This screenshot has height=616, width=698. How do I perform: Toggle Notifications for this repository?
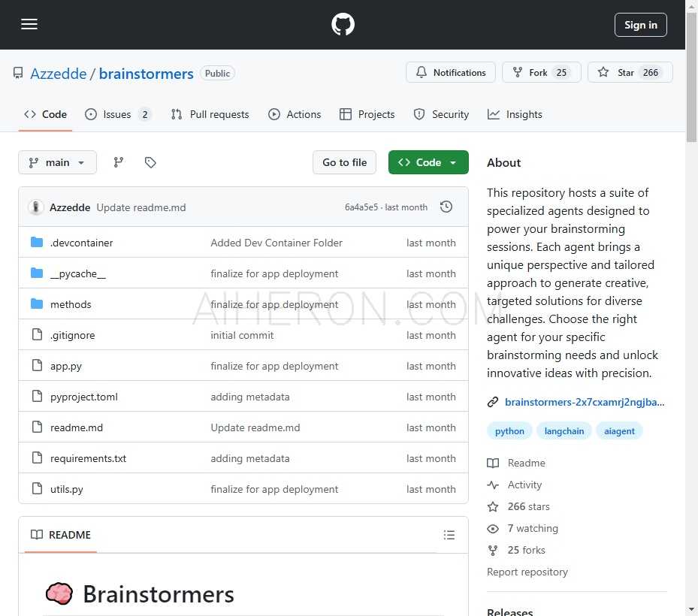pos(451,73)
